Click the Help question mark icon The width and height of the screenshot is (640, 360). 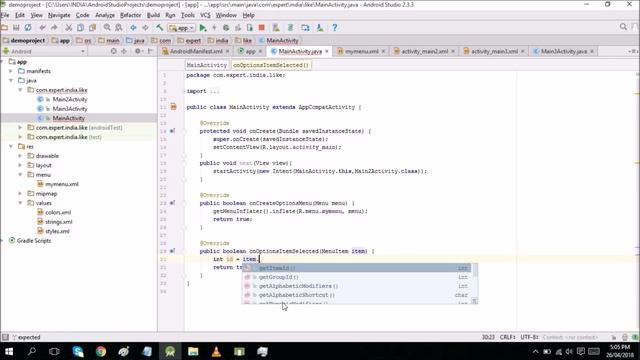pos(335,28)
